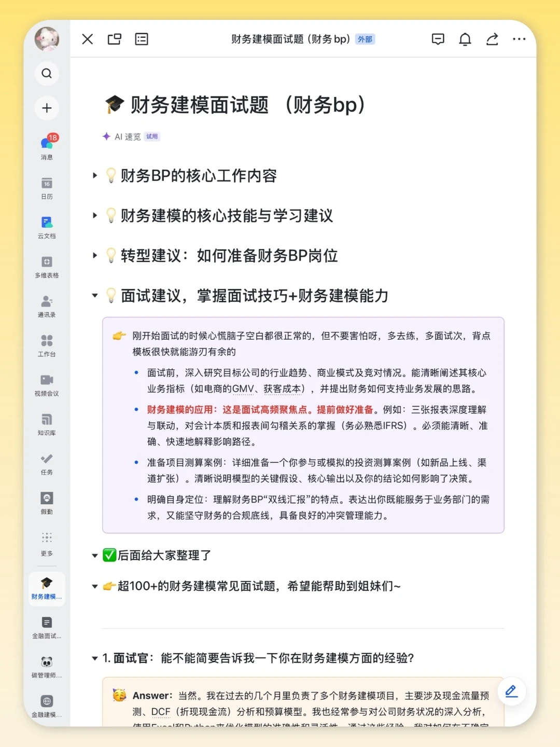This screenshot has width=560, height=747.
Task: Collapse the 面试建议 section triangle
Action: point(95,295)
